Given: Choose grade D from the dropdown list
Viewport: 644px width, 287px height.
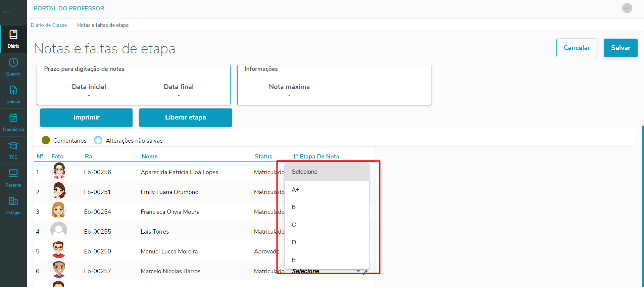Looking at the screenshot, I should (327, 242).
